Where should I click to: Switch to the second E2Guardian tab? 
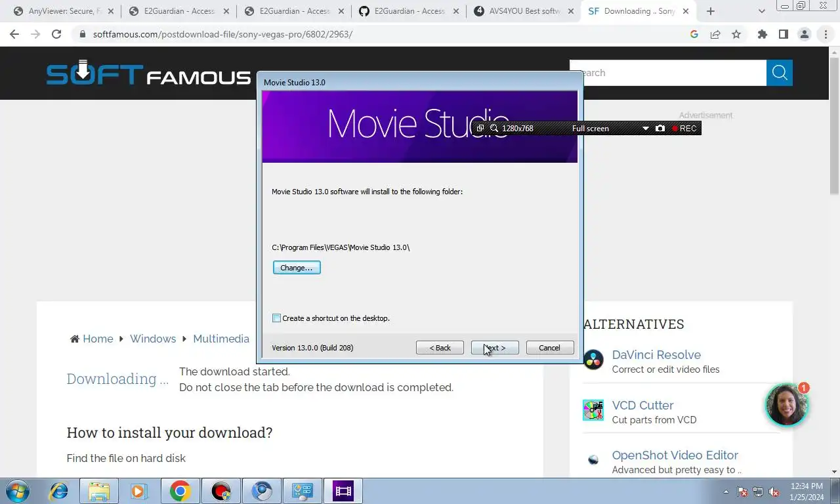[295, 11]
